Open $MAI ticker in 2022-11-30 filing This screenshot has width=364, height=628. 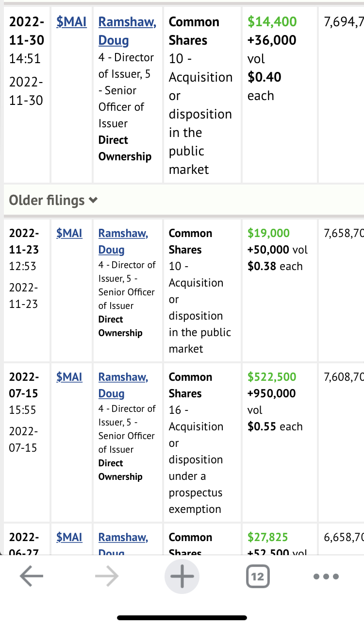tap(71, 22)
